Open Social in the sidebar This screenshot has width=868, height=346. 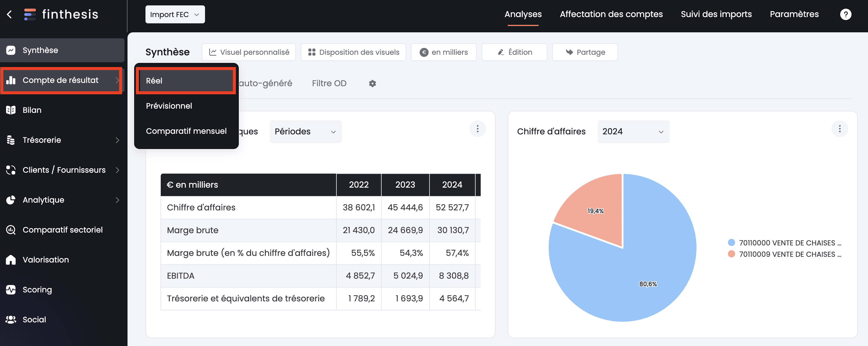point(62,320)
